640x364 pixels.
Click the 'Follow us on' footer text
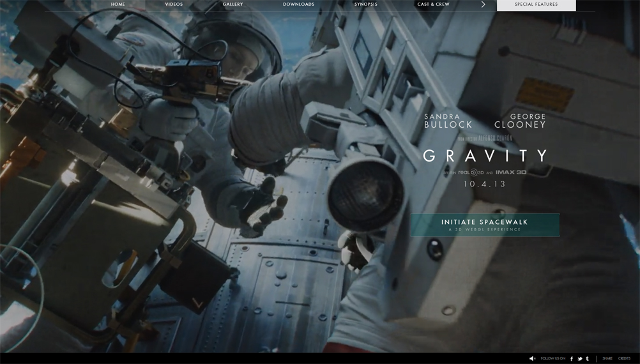coord(553,358)
